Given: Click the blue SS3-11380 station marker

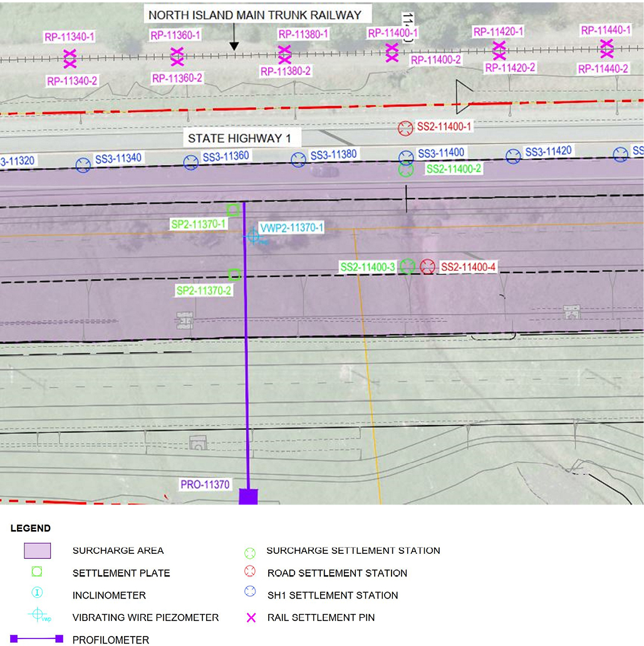Looking at the screenshot, I should (x=298, y=160).
